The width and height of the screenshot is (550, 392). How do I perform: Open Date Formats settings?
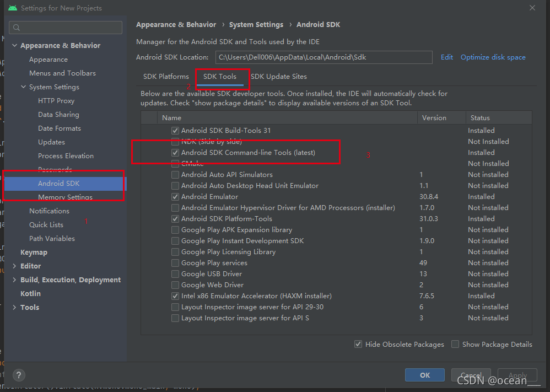click(60, 128)
